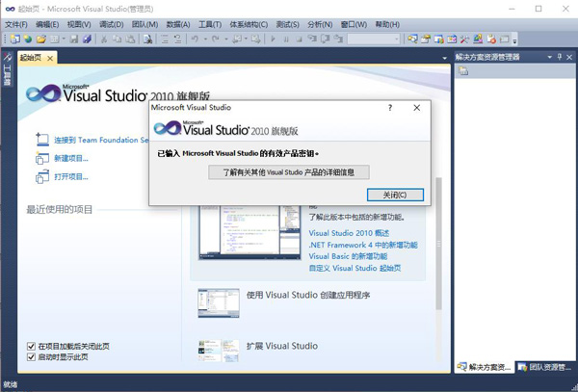578x392 pixels.
Task: Click the New Web Site globe icon
Action: coord(28,39)
